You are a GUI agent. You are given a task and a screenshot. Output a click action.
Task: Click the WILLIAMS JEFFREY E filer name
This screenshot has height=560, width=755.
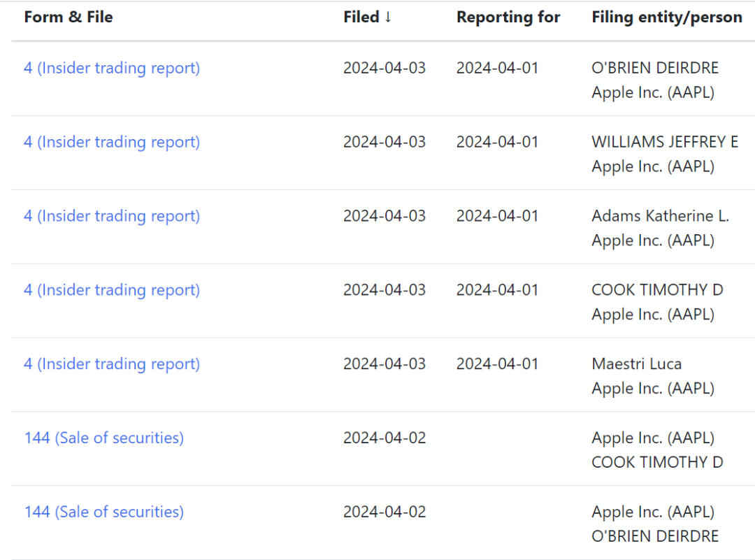pyautogui.click(x=665, y=142)
